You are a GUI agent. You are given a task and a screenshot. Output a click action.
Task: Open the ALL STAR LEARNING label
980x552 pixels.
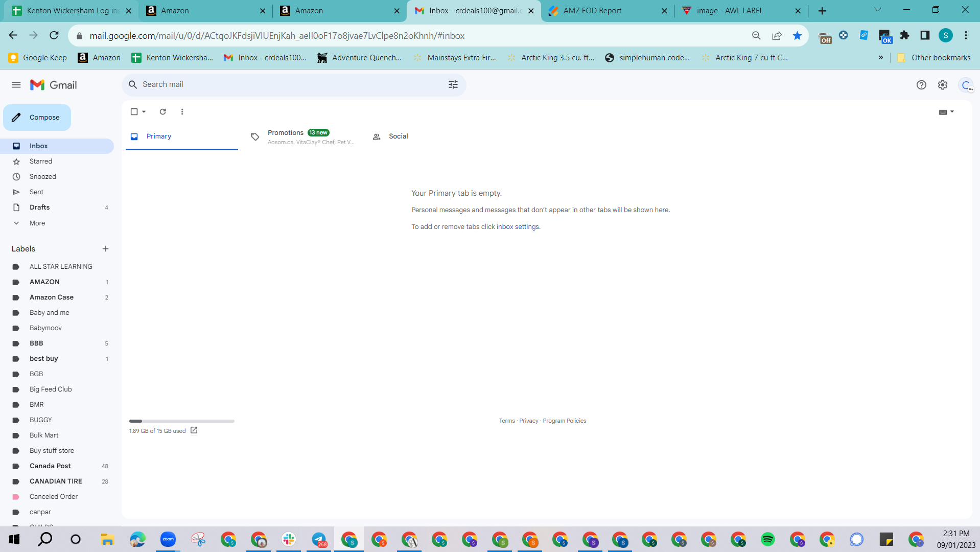pos(57,267)
